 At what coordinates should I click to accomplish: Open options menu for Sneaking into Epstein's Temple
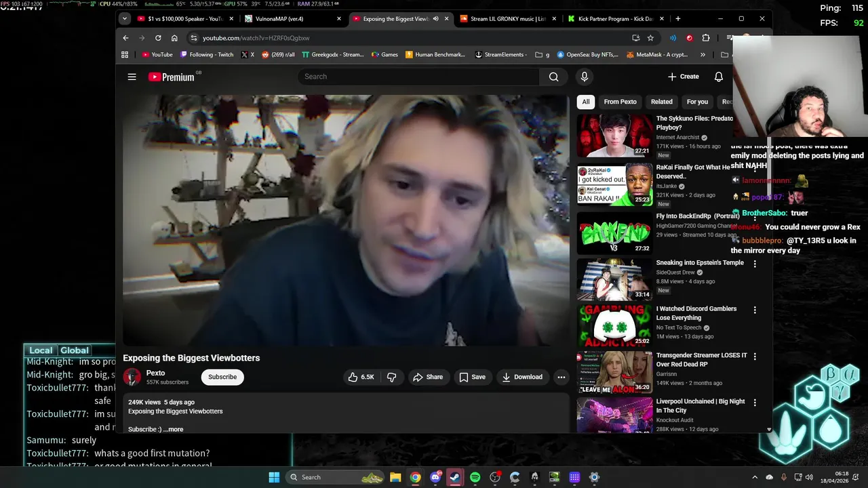pos(755,264)
